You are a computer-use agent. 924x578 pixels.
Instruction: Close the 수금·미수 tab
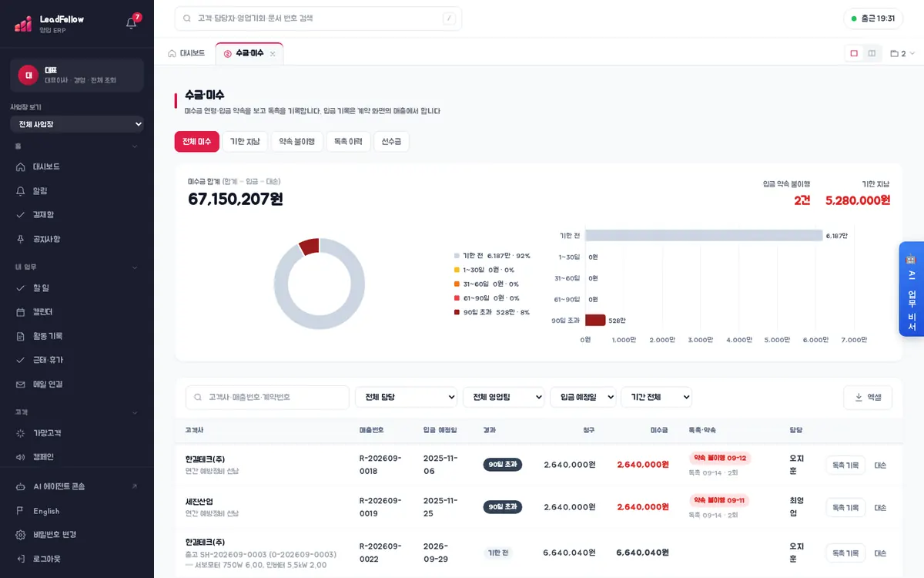point(273,54)
